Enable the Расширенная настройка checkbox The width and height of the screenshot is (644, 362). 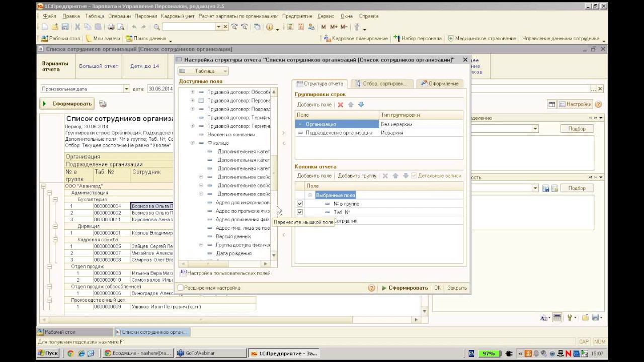[x=181, y=288]
